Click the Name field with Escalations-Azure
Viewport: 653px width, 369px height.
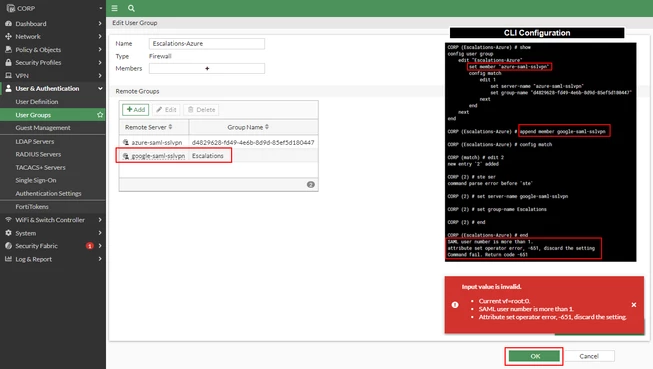[x=207, y=43]
